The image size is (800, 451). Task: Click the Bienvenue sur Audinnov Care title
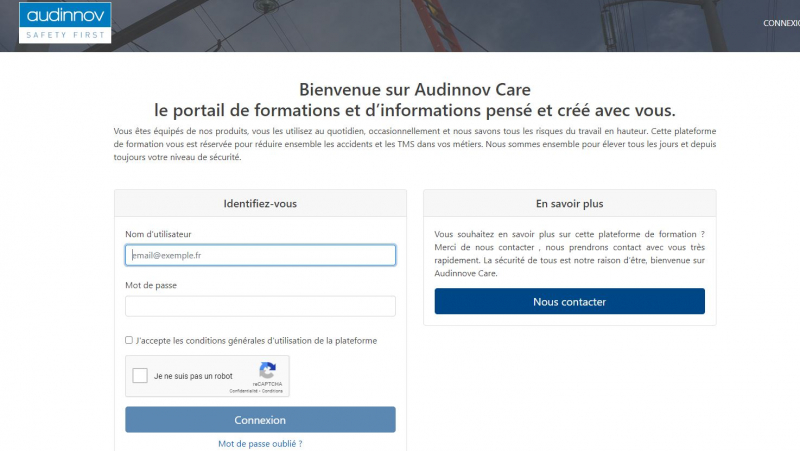(x=415, y=89)
